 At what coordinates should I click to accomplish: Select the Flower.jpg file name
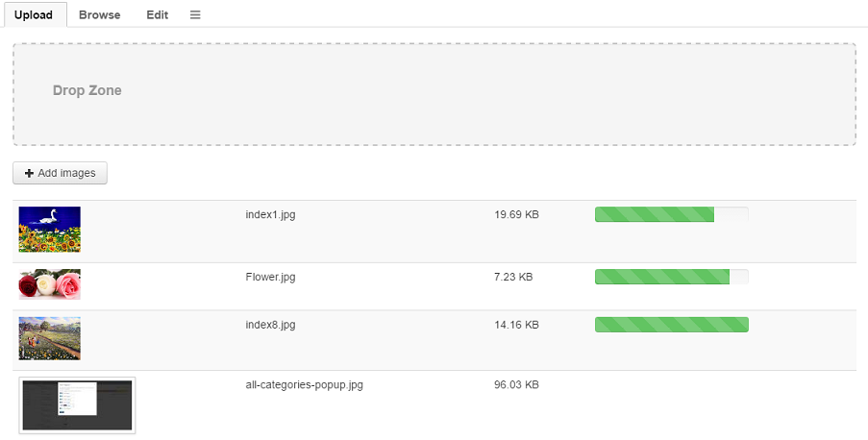270,277
